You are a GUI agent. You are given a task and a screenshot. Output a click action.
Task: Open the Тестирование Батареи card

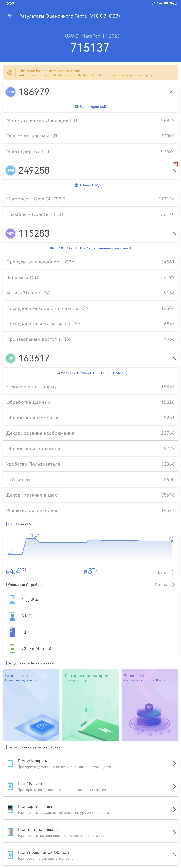coord(90,705)
